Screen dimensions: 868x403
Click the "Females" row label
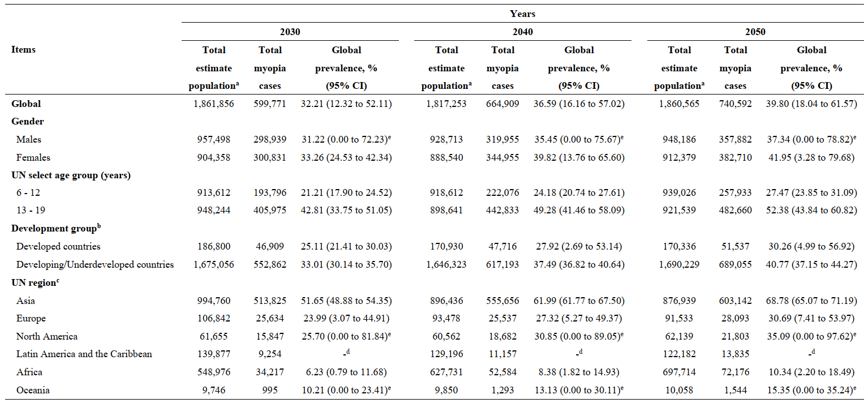(x=33, y=157)
